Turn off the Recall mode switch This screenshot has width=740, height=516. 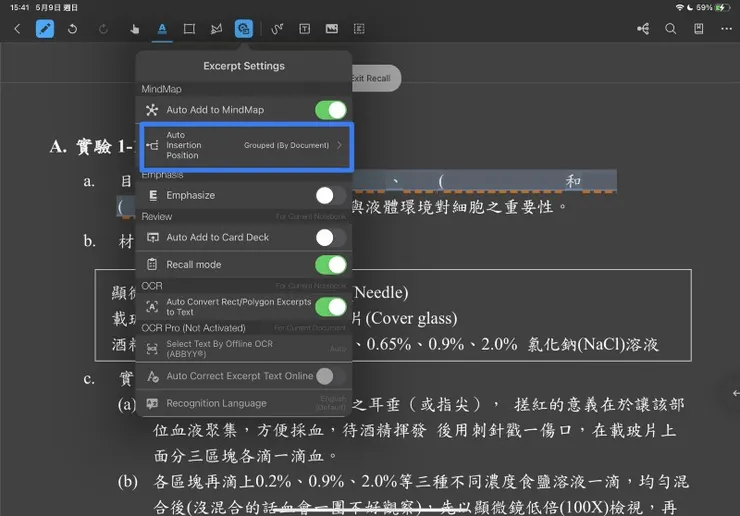coord(331,265)
